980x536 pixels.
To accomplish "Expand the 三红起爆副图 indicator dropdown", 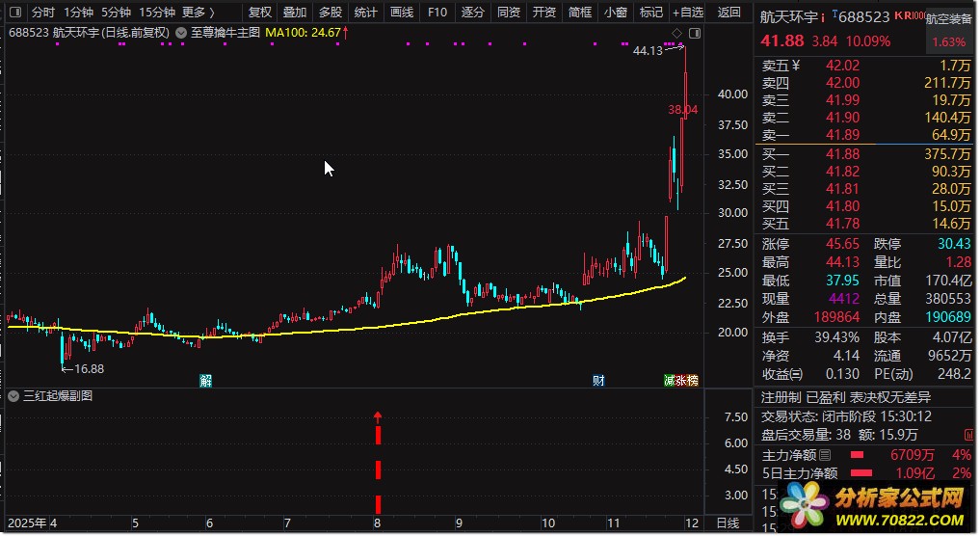I will (13, 395).
